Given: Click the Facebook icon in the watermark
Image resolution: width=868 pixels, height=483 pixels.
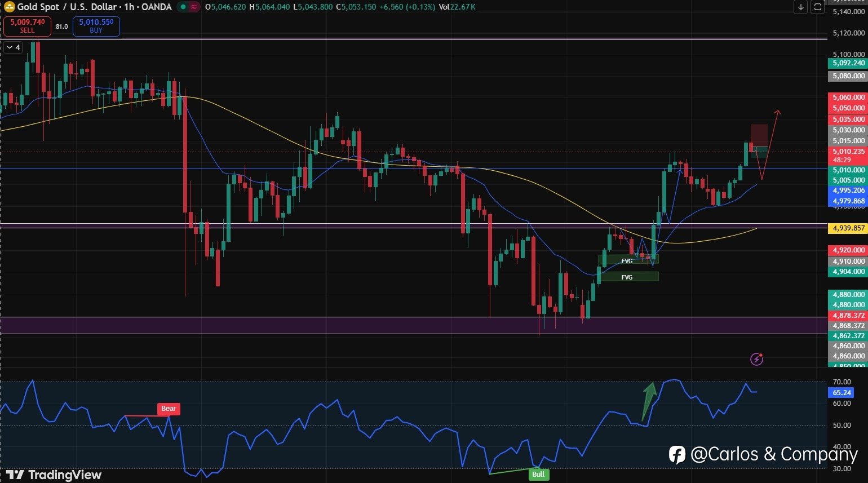Looking at the screenshot, I should click(677, 454).
